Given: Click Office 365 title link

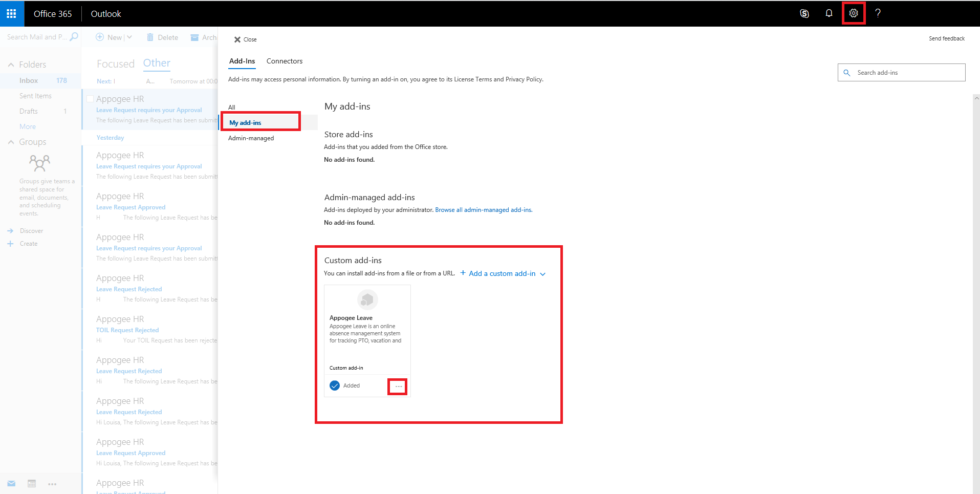Looking at the screenshot, I should click(53, 14).
